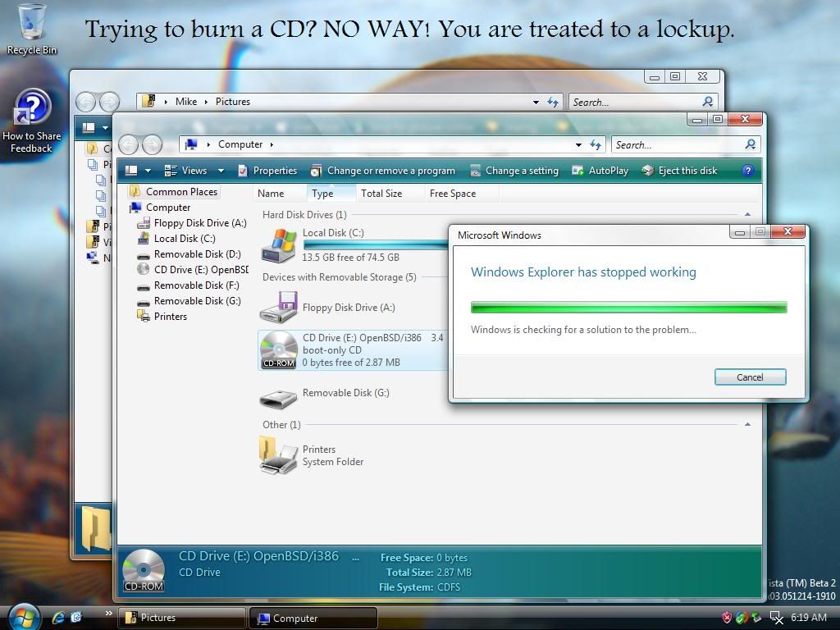Cancel the solution check dialog
Image resolution: width=840 pixels, height=630 pixels.
click(x=750, y=377)
